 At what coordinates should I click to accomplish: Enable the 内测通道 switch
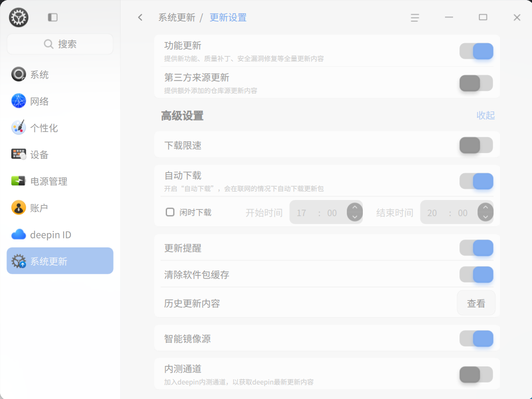476,374
